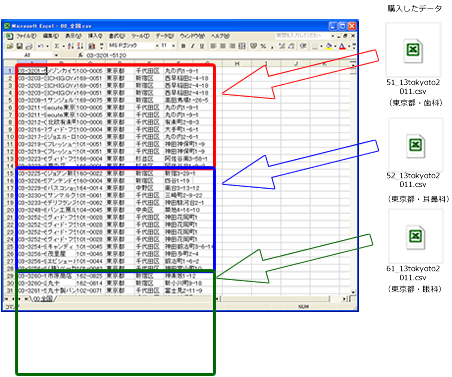Open the ファイル(F) menu
452x377 pixels.
(x=26, y=36)
